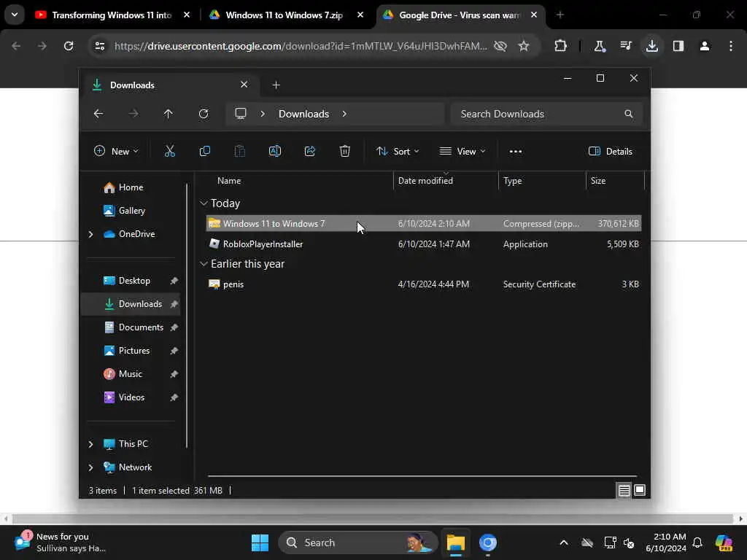The width and height of the screenshot is (747, 560).
Task: Toggle Chrome side panel icon
Action: (x=678, y=46)
